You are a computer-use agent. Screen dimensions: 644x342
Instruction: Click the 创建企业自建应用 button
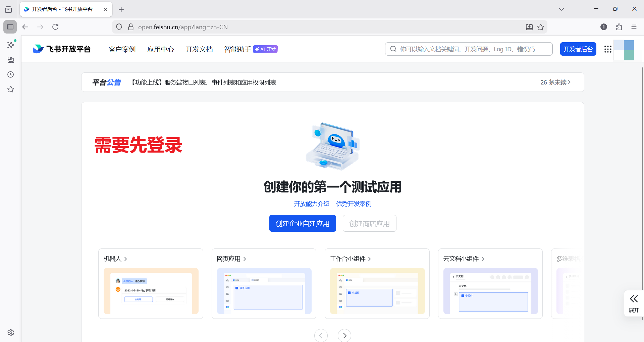point(302,223)
